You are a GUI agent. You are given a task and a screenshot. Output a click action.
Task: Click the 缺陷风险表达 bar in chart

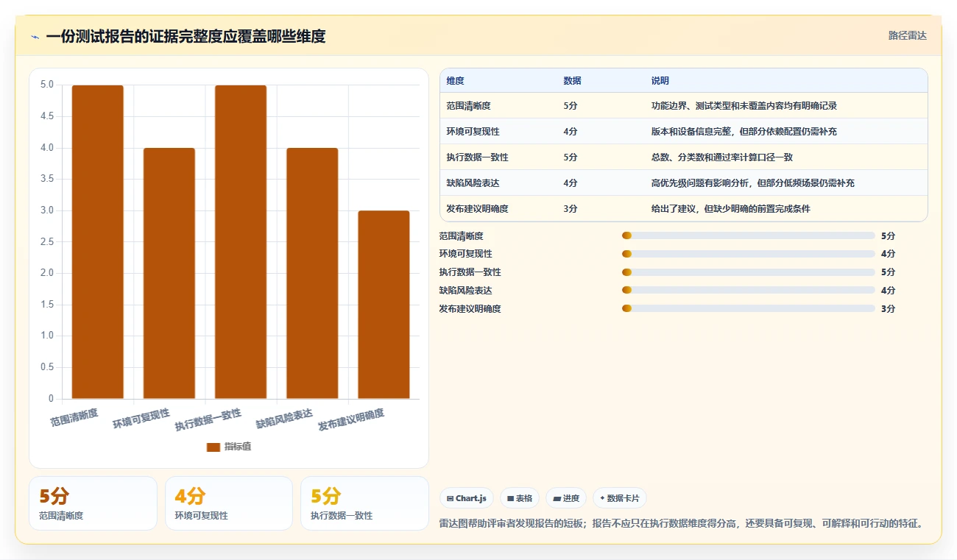312,274
